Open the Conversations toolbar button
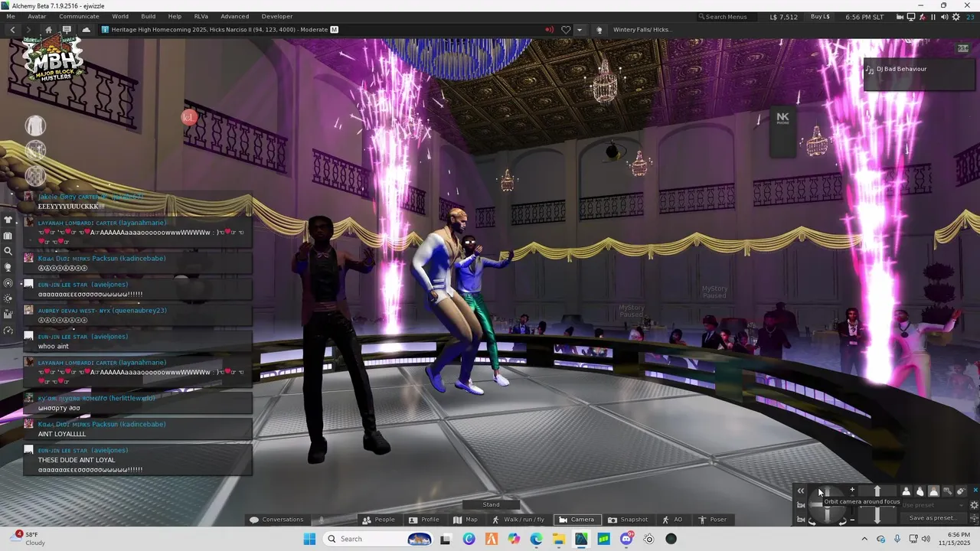980x551 pixels. tap(276, 520)
